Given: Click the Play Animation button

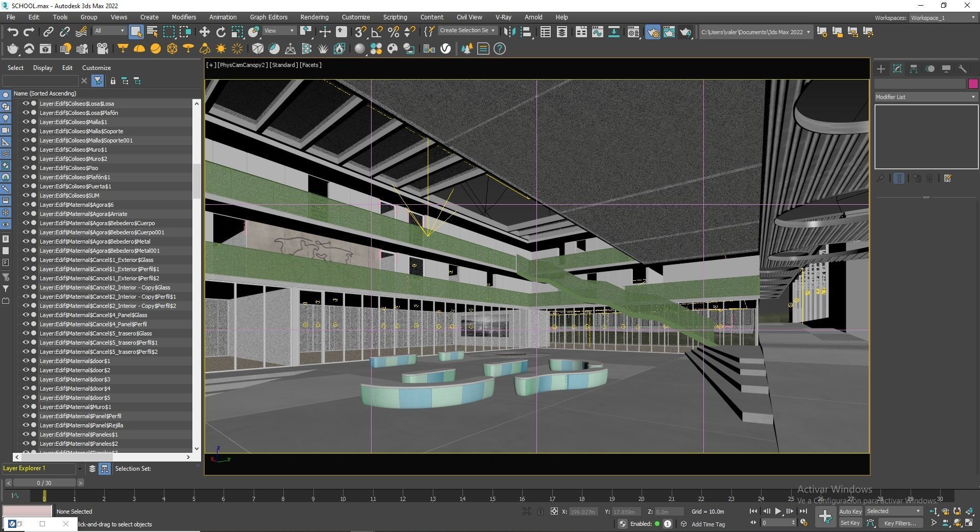Looking at the screenshot, I should point(778,511).
